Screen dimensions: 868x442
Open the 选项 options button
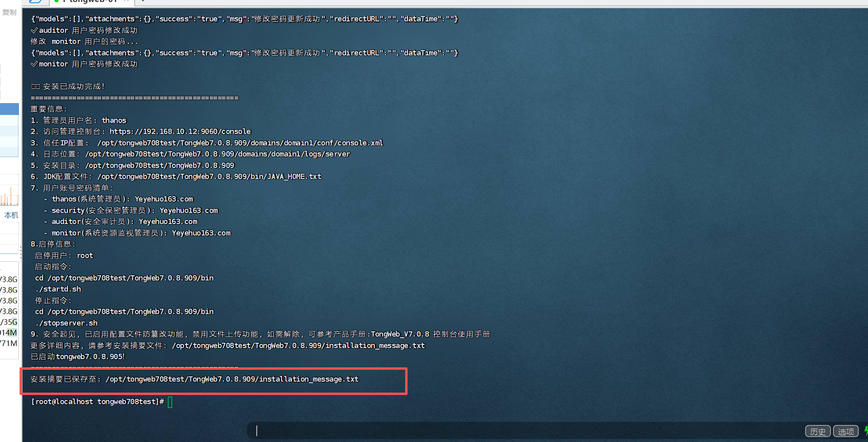[x=845, y=431]
